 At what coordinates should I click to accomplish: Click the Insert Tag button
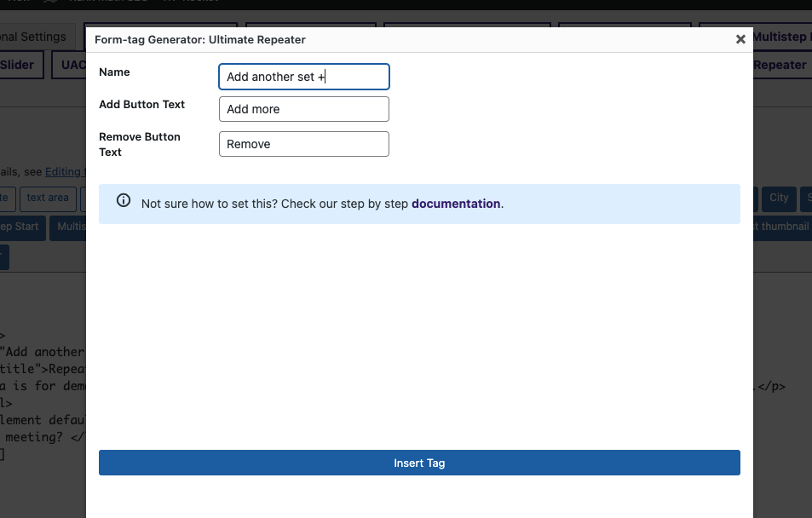(419, 463)
